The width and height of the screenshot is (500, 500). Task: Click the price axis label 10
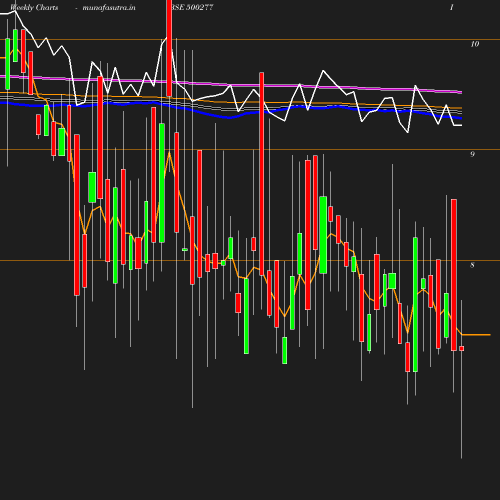[x=475, y=44]
